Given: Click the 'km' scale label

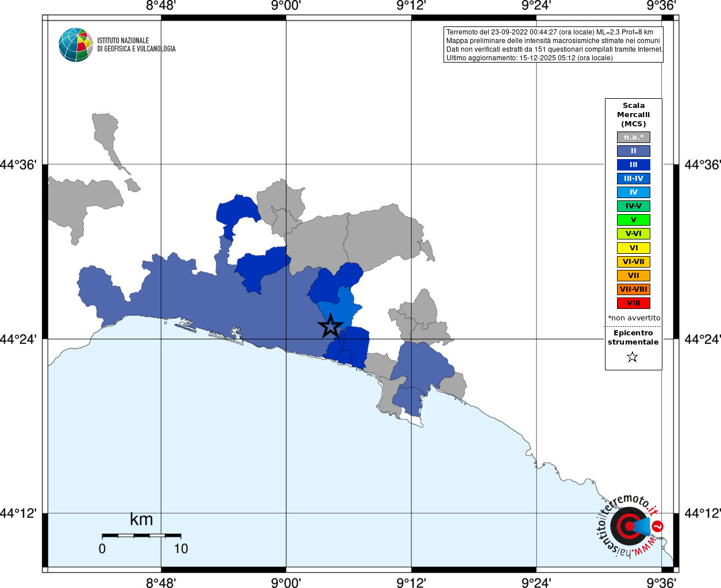Looking at the screenshot, I should tap(141, 519).
